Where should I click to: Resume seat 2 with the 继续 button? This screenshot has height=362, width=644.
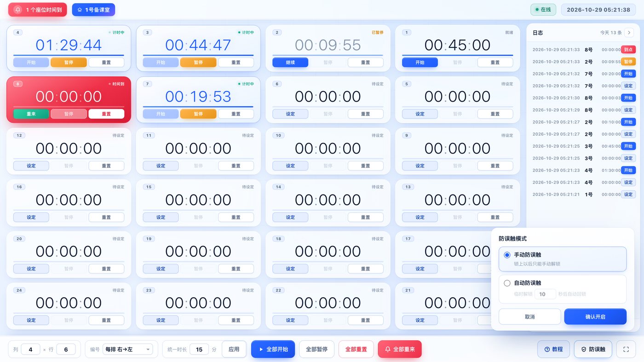[x=290, y=63]
